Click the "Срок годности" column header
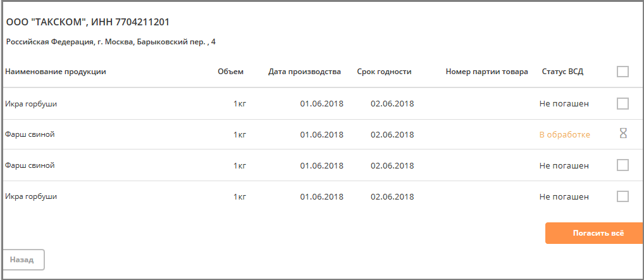This screenshot has width=644, height=280. click(384, 72)
